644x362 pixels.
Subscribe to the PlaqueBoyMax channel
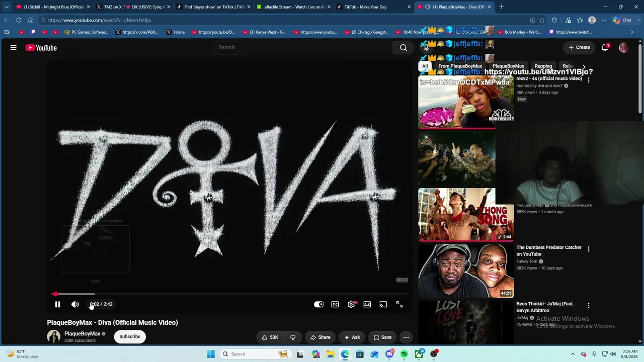[130, 336]
